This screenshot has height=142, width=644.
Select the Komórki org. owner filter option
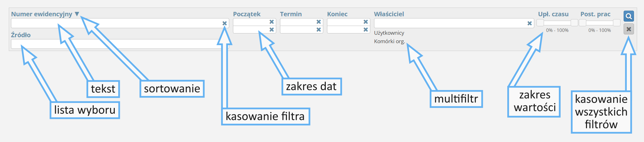click(389, 41)
